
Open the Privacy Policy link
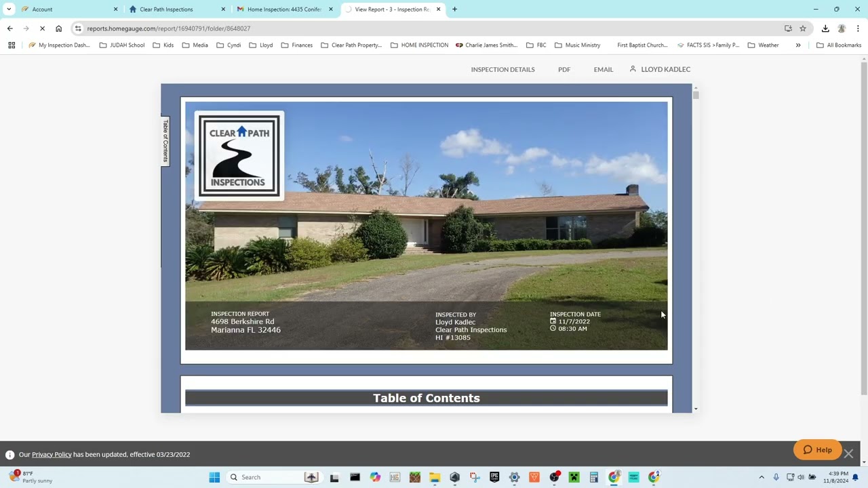tap(52, 455)
